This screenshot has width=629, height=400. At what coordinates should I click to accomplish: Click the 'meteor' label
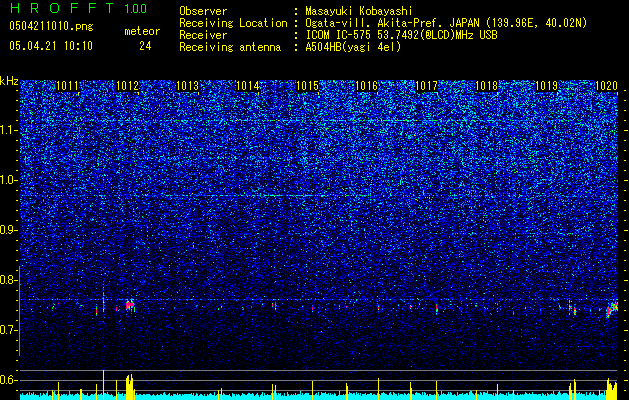click(142, 31)
